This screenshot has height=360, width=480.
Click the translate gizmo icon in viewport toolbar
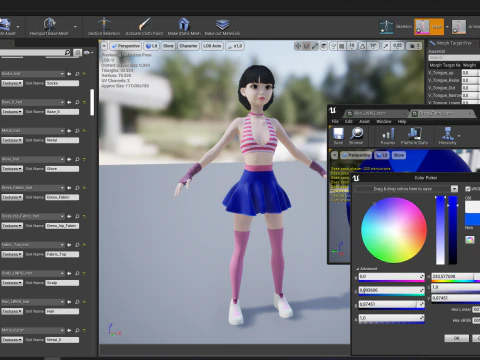click(x=298, y=46)
